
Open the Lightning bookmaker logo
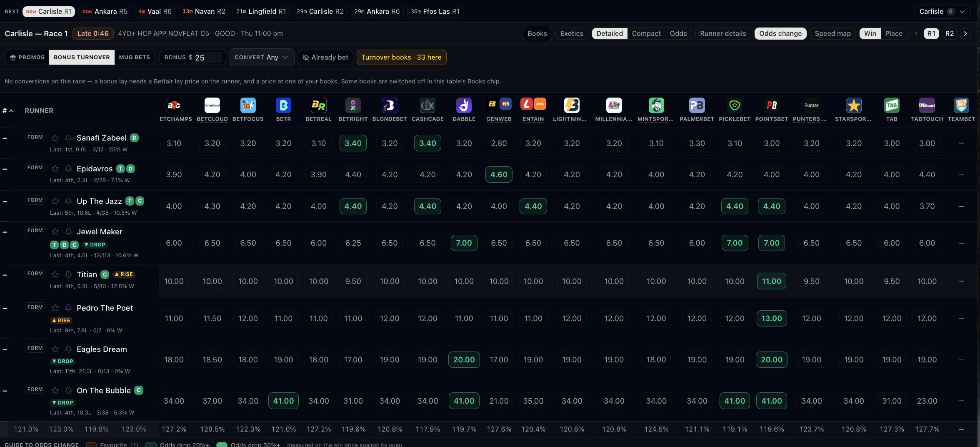point(572,105)
